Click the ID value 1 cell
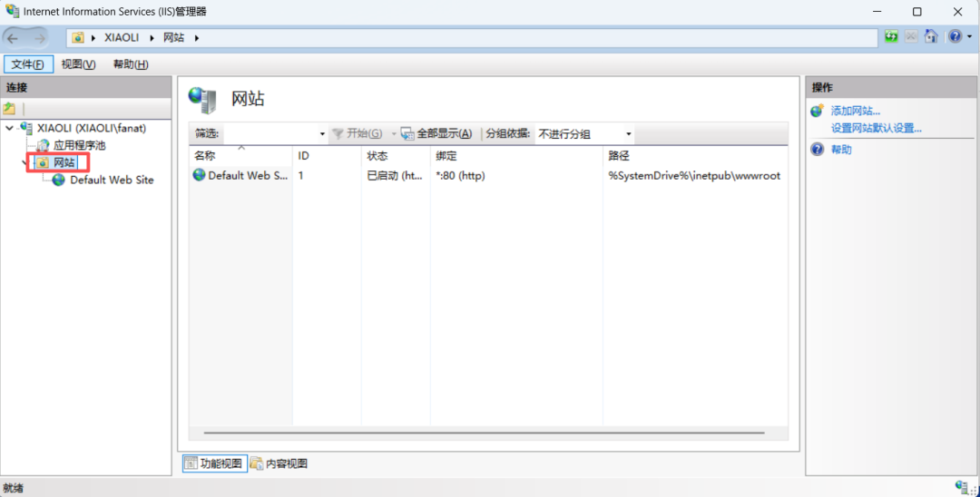Image resolution: width=980 pixels, height=497 pixels. point(300,175)
